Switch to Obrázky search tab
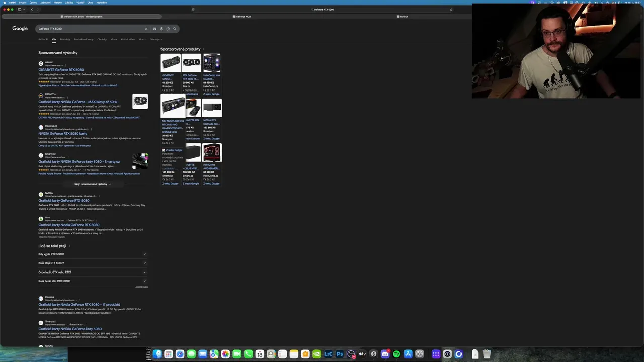Image resolution: width=644 pixels, height=362 pixels. tap(102, 39)
